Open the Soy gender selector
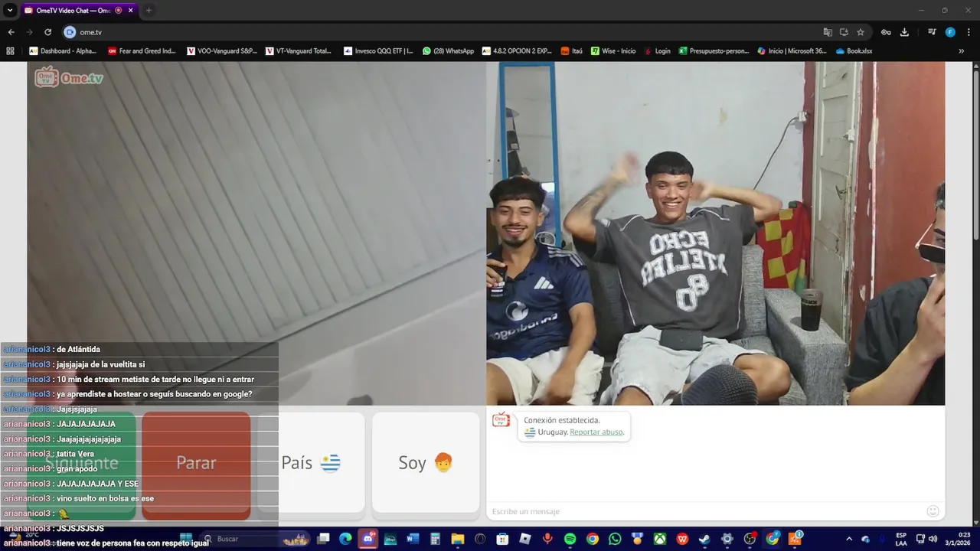 (426, 463)
